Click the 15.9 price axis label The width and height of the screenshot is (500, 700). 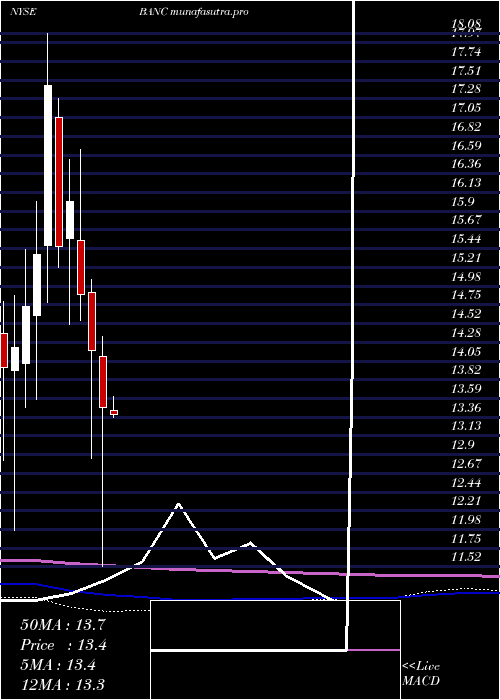[462, 202]
